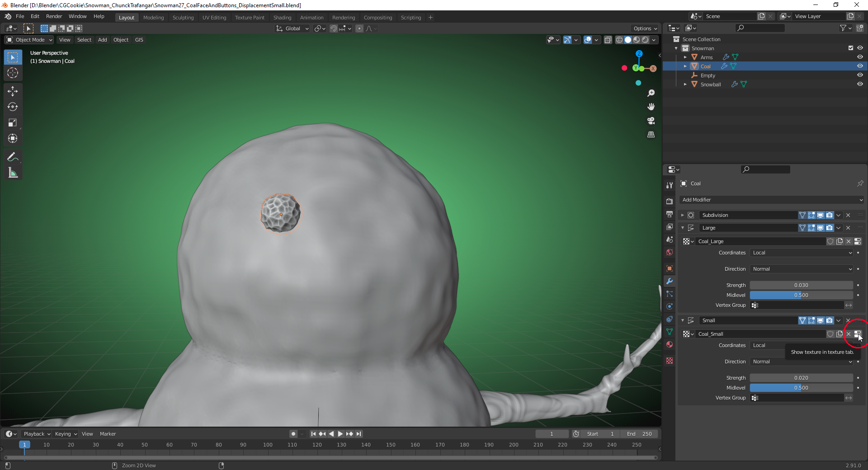Image resolution: width=868 pixels, height=470 pixels.
Task: Activate the Transform tool
Action: (x=13, y=139)
